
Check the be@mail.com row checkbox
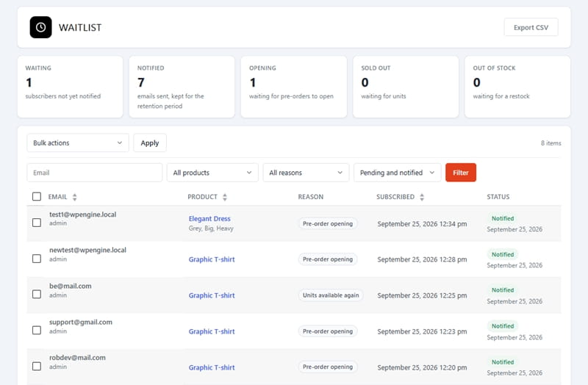37,295
